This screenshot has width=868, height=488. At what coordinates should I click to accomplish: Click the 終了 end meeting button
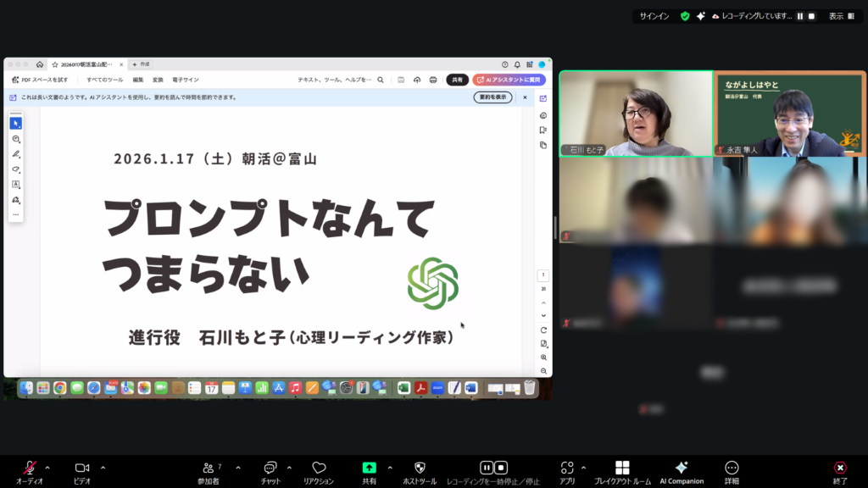click(840, 468)
